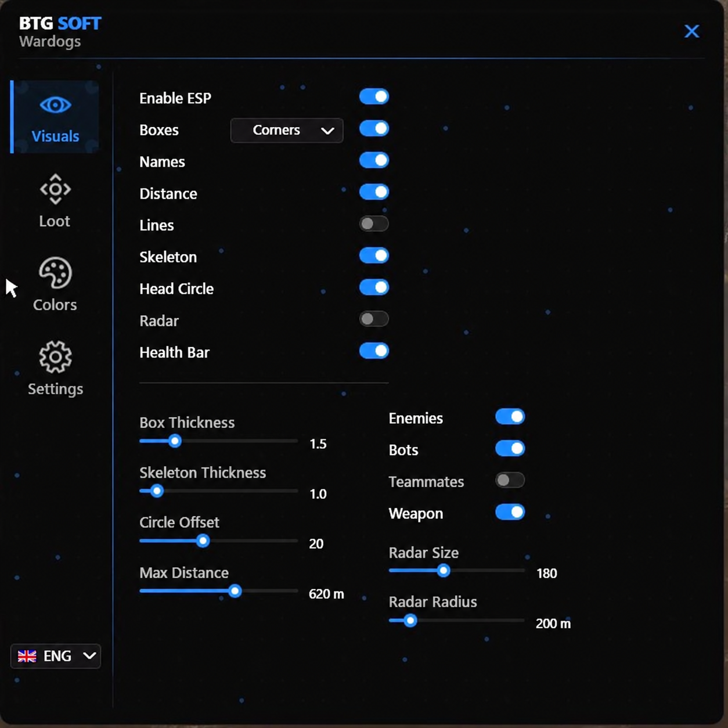Image resolution: width=728 pixels, height=728 pixels.
Task: Switch to the Loot section icon
Action: 55,189
